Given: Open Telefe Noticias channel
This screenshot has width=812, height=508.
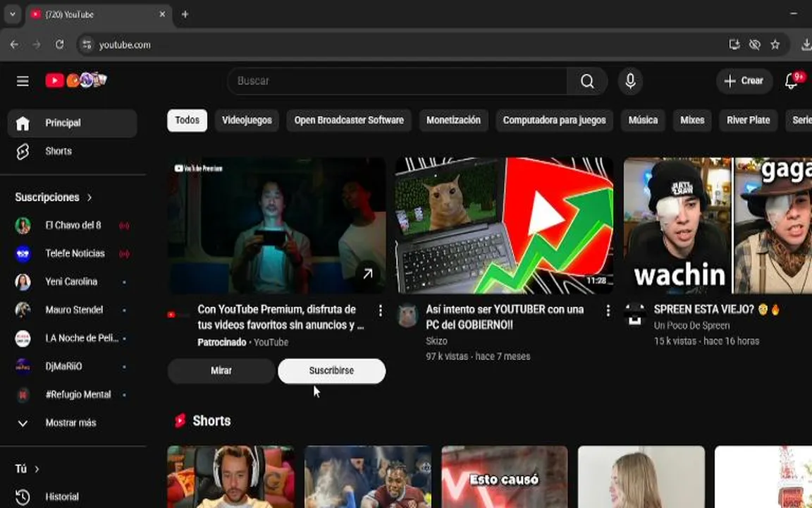Looking at the screenshot, I should tap(73, 253).
